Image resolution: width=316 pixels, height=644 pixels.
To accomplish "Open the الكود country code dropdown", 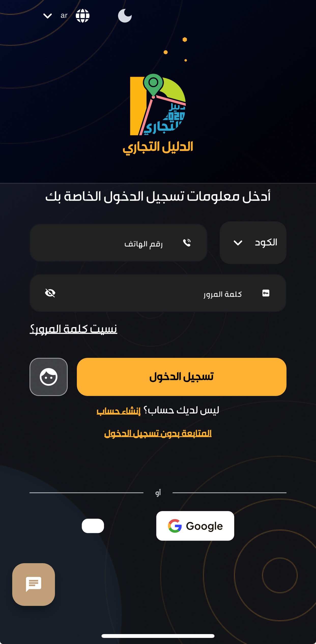I will [x=253, y=243].
